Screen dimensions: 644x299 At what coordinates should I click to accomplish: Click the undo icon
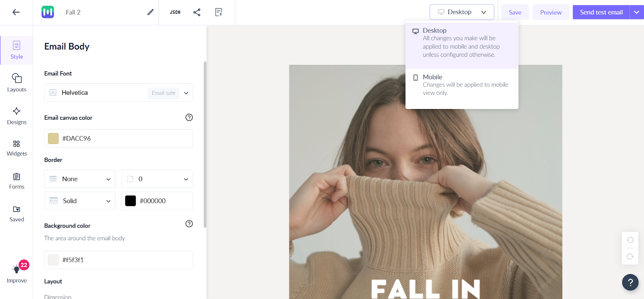(x=630, y=240)
